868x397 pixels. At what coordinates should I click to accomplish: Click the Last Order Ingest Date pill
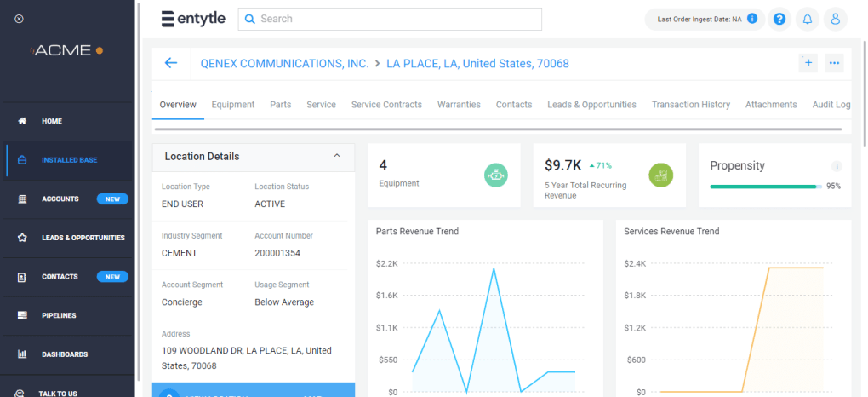705,20
